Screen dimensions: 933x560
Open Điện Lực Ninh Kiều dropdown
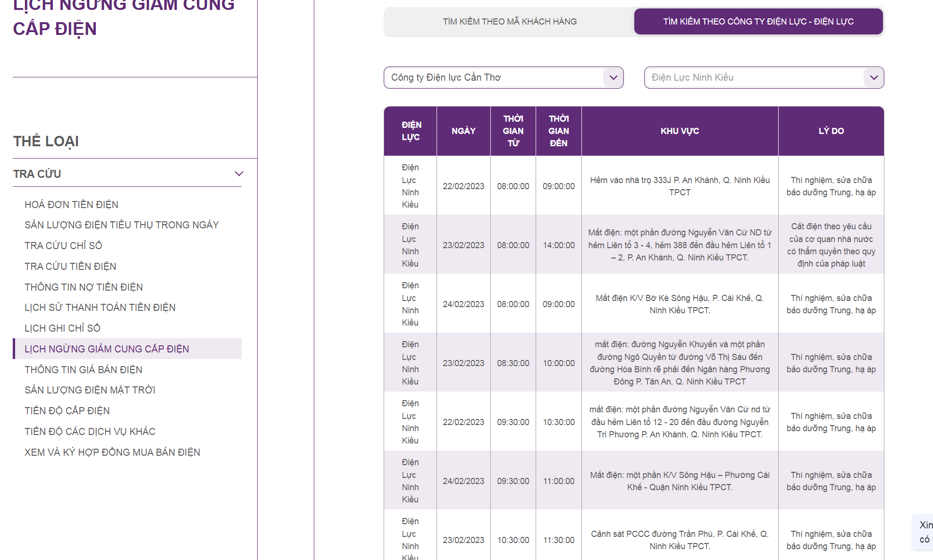(764, 77)
